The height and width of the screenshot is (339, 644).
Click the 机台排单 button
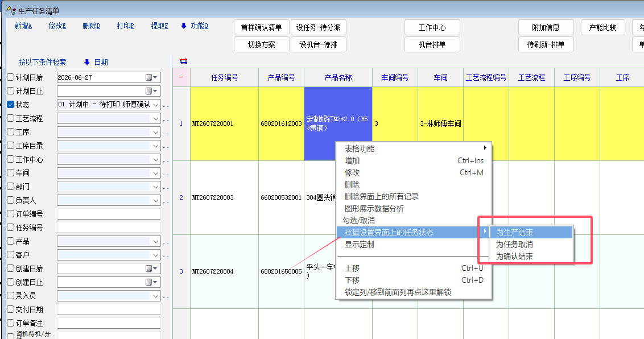(x=432, y=44)
